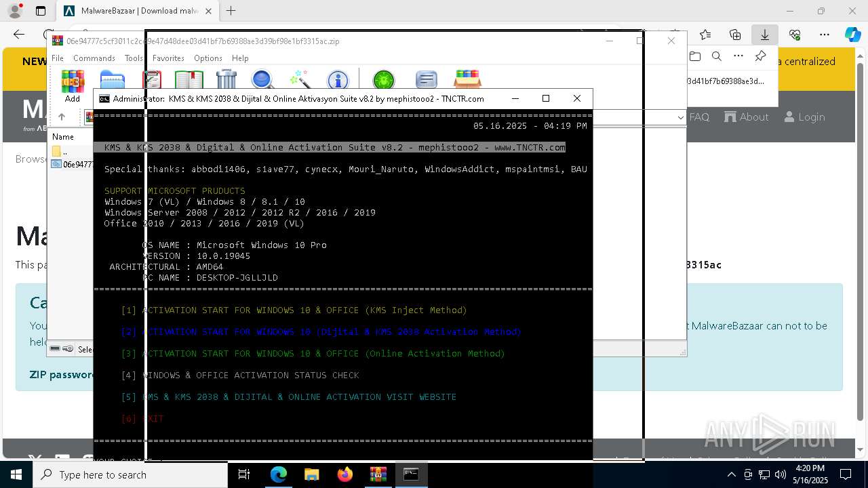Screen dimensions: 868x488
Task: Click 'OS NAME : Microsoft Windows 10 Pro' text
Action: coord(234,245)
